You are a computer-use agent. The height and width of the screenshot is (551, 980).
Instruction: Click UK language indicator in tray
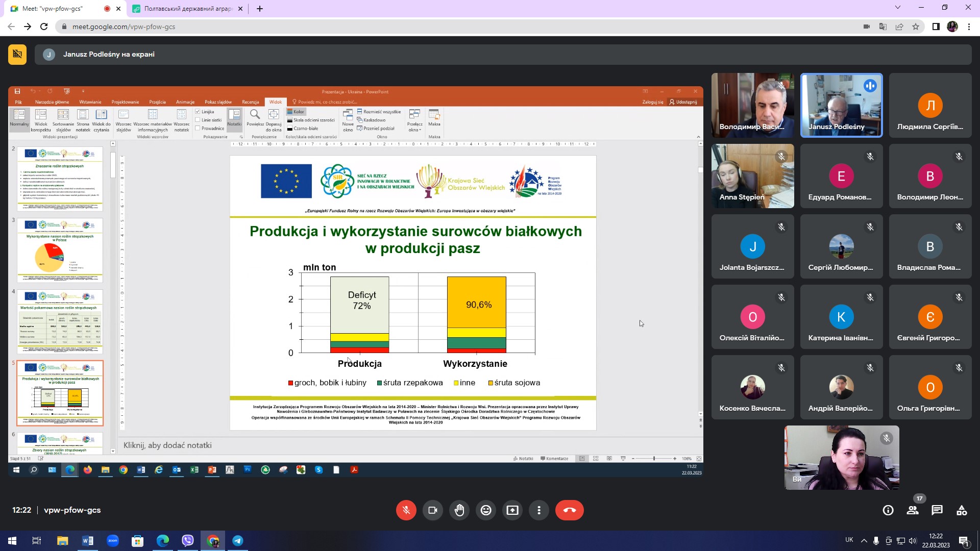point(849,540)
